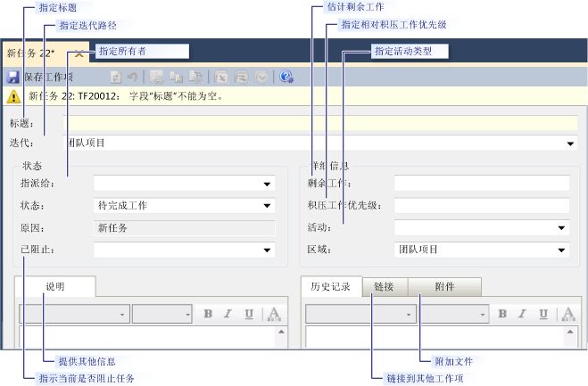
Task: Open font color in the 说明 editor toolbar
Action: point(274,314)
